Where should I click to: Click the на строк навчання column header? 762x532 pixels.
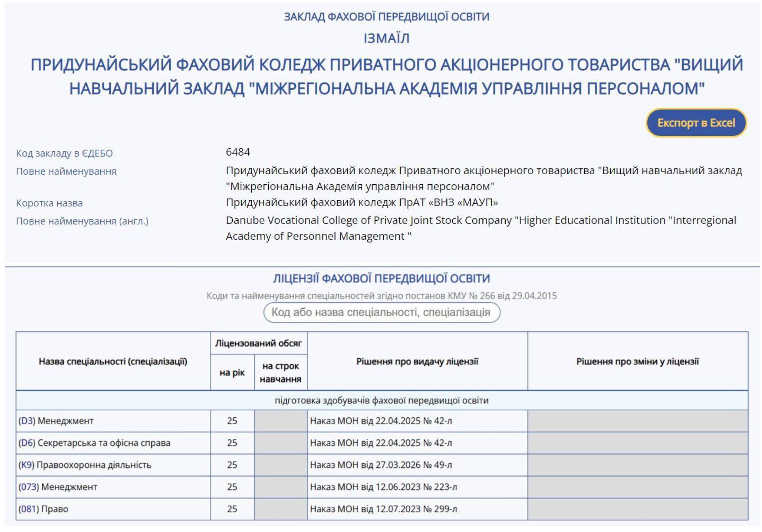[x=280, y=372]
